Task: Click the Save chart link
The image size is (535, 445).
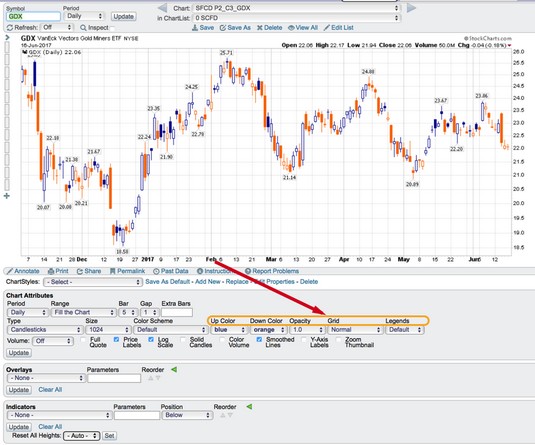Action: pyautogui.click(x=203, y=28)
